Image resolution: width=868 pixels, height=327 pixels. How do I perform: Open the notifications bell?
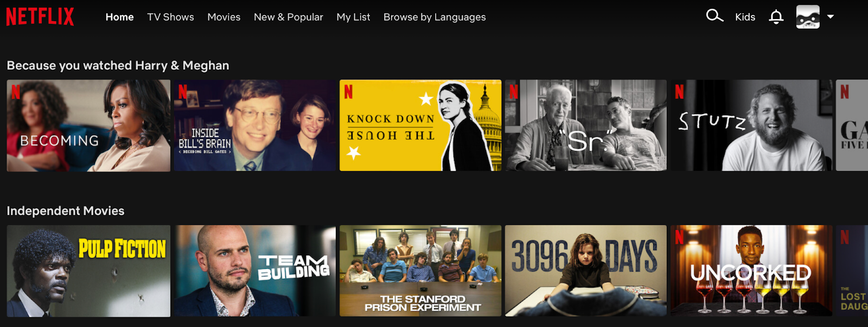point(776,17)
